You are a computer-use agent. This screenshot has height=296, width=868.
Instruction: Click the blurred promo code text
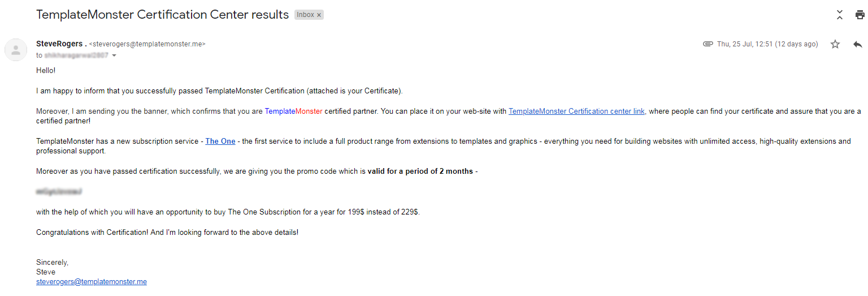point(59,192)
